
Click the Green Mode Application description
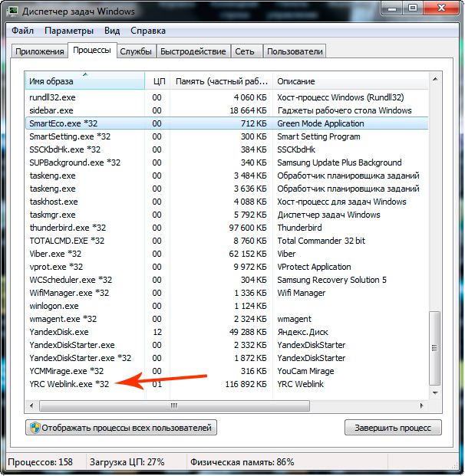coord(321,123)
